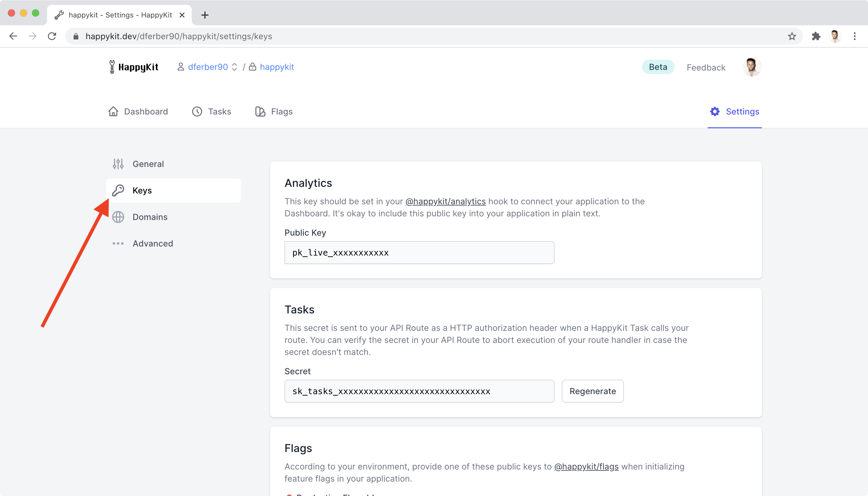The image size is (868, 496).
Task: Open a new browser tab
Action: pos(205,15)
